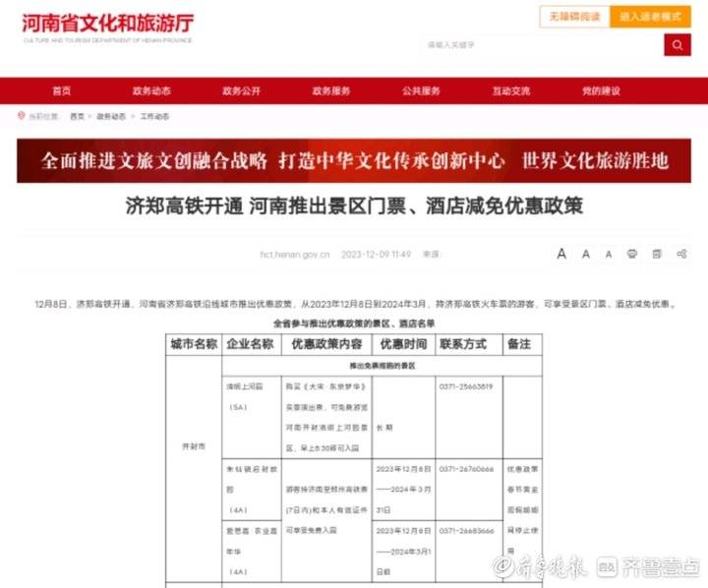708x588 pixels.
Task: Click the hct.henan.gov.cn source text
Action: (295, 255)
